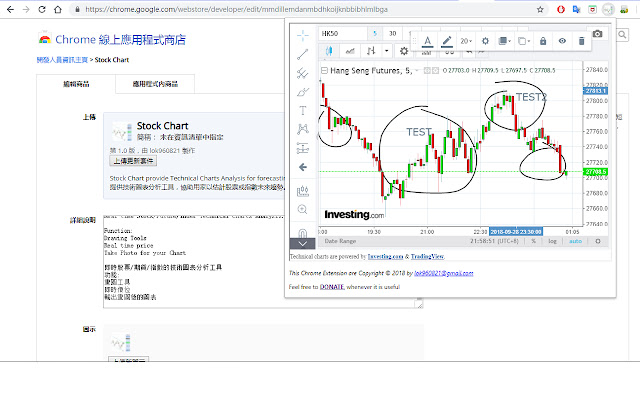This screenshot has height=400, width=640.
Task: Activate the zoom-in magnifier tool
Action: tap(302, 209)
